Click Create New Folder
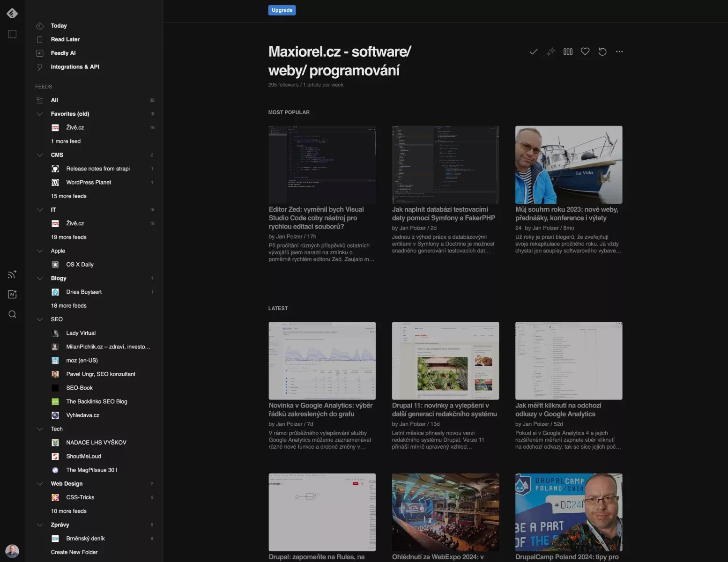Viewport: 728px width, 562px height. pyautogui.click(x=74, y=552)
